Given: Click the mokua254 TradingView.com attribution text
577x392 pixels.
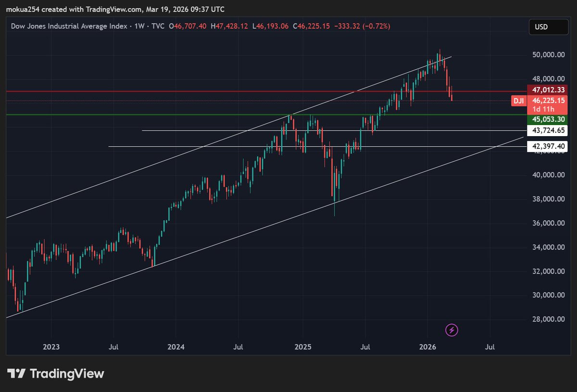Looking at the screenshot, I should (x=115, y=10).
